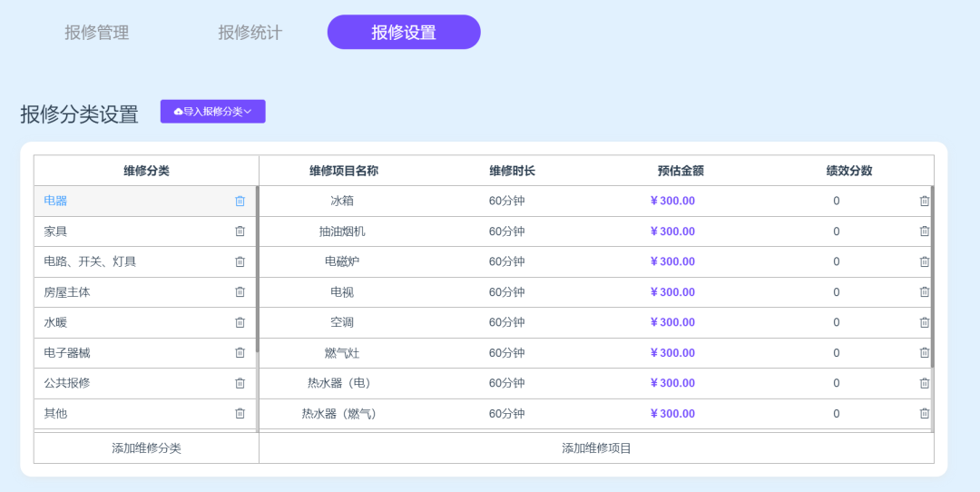
Task: Select the 电路、开关、灯具 category
Action: (145, 261)
